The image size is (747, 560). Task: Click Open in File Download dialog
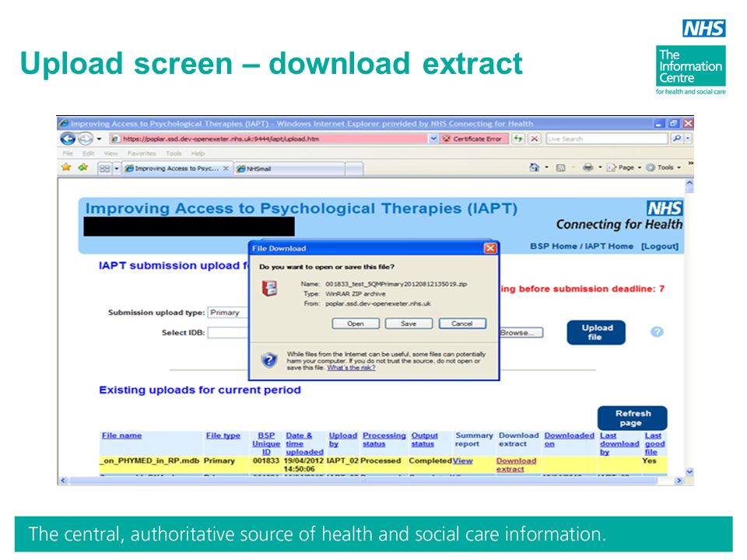coord(356,324)
